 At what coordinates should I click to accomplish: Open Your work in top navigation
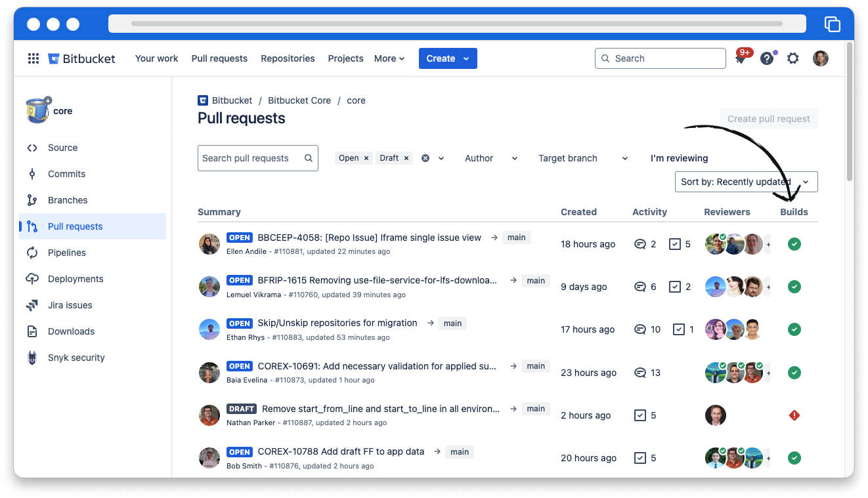[156, 58]
